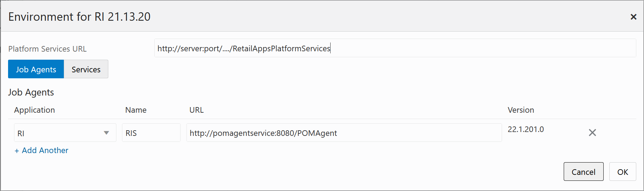Focus the Platform Services URL field

[x=395, y=48]
